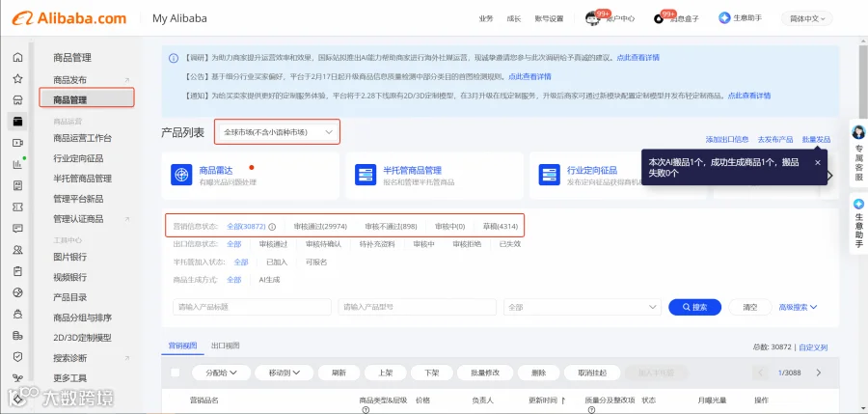Open the 全球市场(不含小语种市场) dropdown
Screen dimensions: 868x414
click(278, 132)
